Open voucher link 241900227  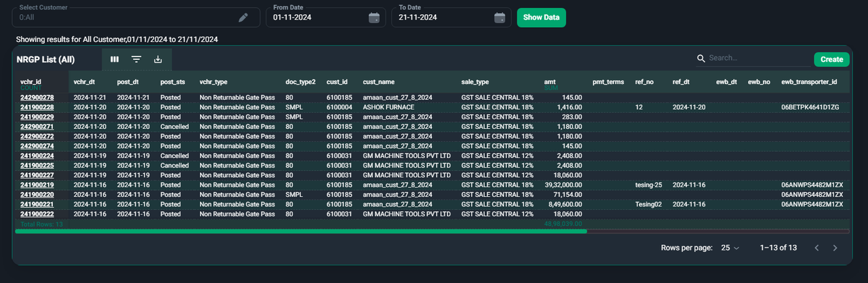coord(37,175)
